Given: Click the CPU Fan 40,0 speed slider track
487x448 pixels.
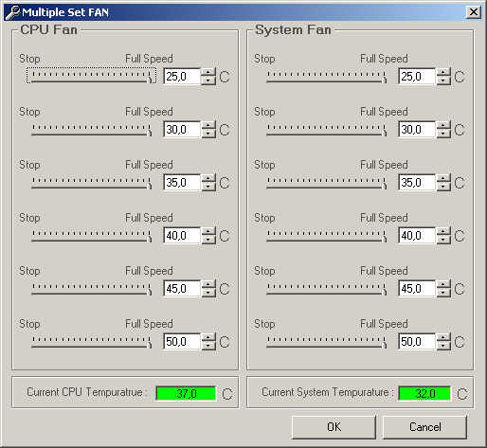Looking at the screenshot, I should pos(91,235).
